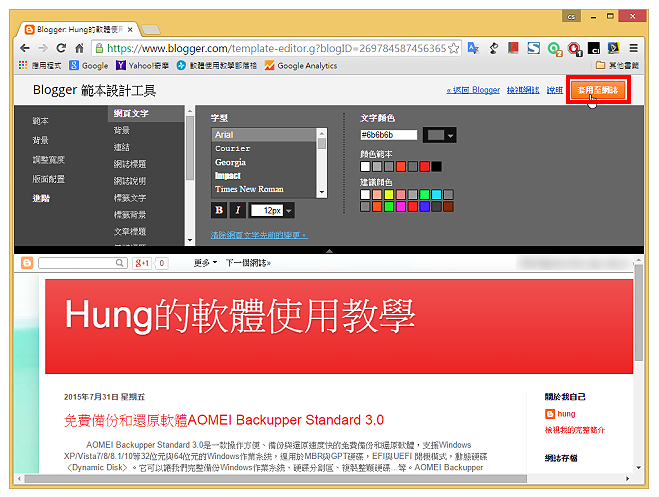Click the g+1 button in the navbar
659x497 pixels.
pos(142,263)
